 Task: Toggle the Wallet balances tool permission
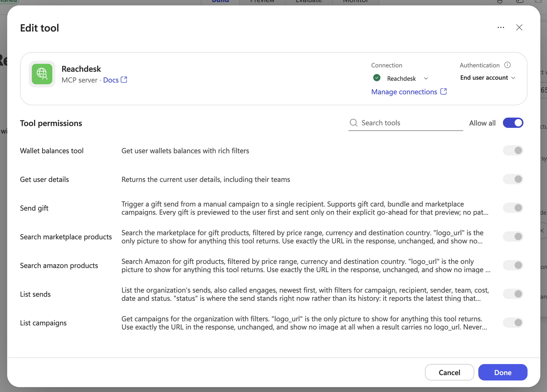(x=513, y=150)
